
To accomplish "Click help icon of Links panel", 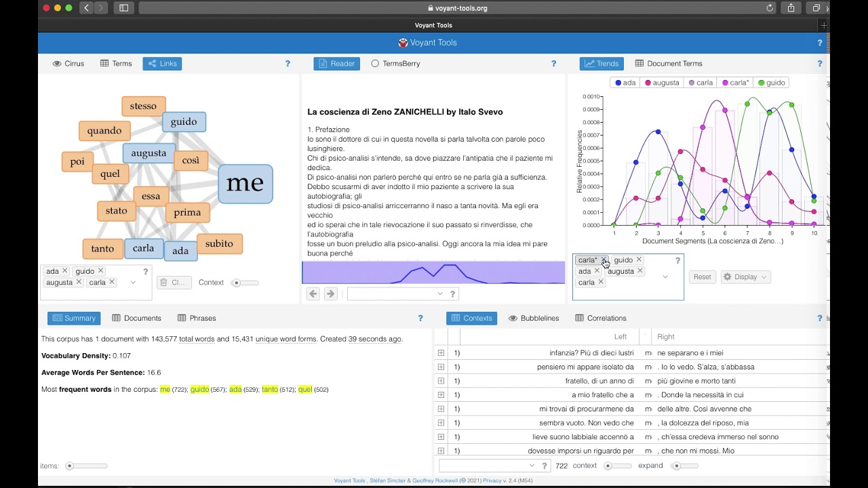I will 288,64.
